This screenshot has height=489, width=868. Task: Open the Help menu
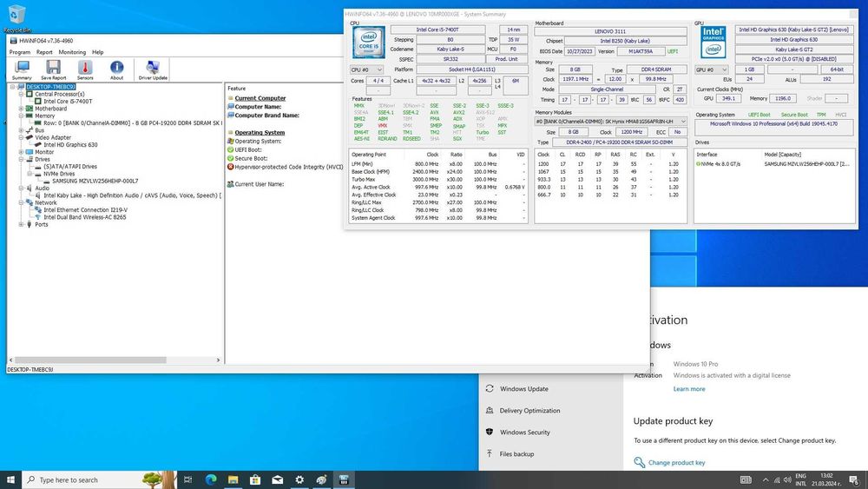[x=97, y=52]
